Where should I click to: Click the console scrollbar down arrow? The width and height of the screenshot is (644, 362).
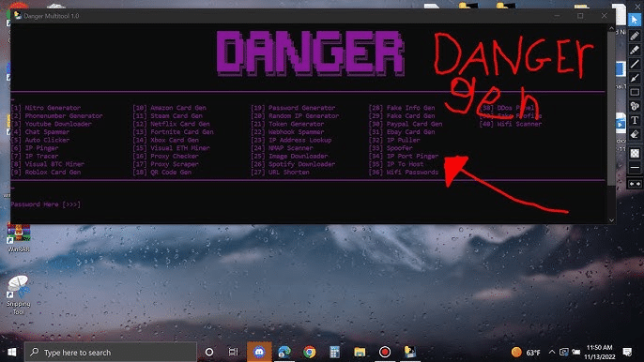[611, 220]
